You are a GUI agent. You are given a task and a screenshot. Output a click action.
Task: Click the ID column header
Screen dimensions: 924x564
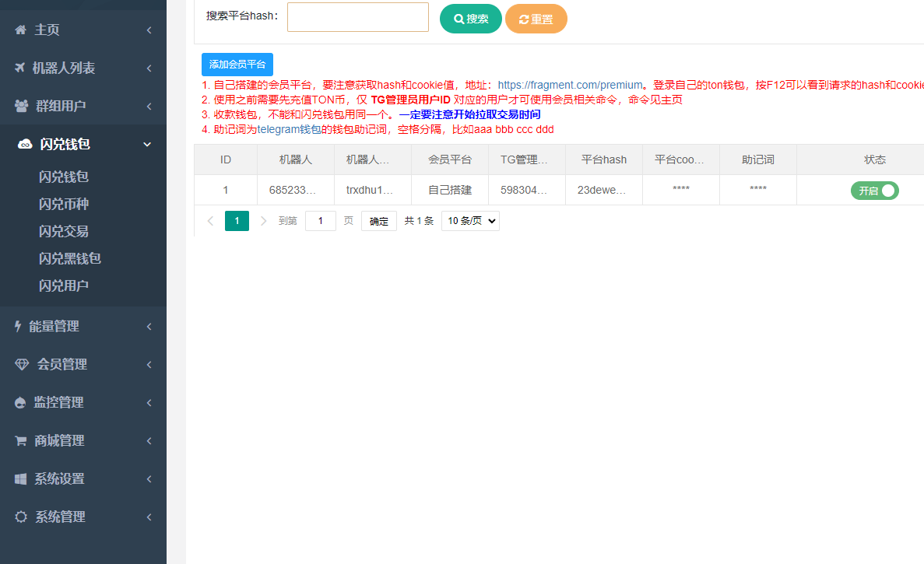(x=226, y=159)
